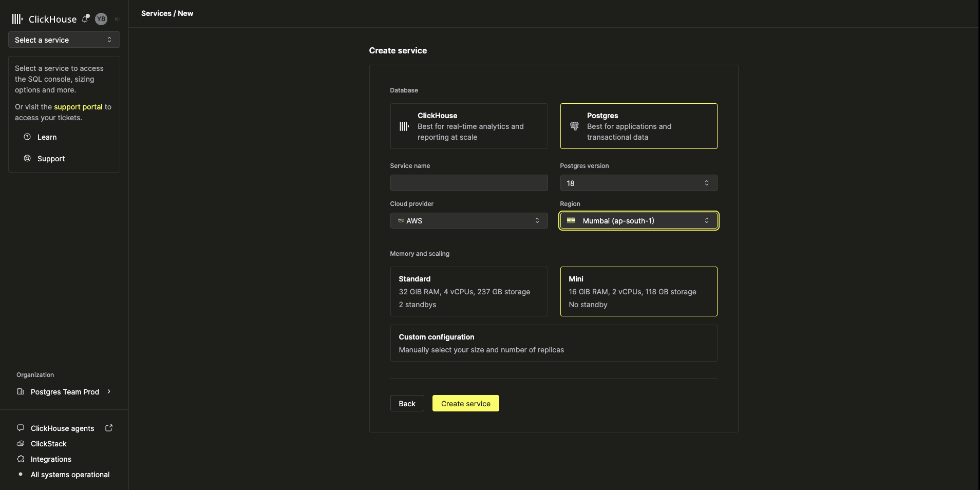This screenshot has height=490, width=980.
Task: Focus the Service name input field
Action: [x=469, y=183]
